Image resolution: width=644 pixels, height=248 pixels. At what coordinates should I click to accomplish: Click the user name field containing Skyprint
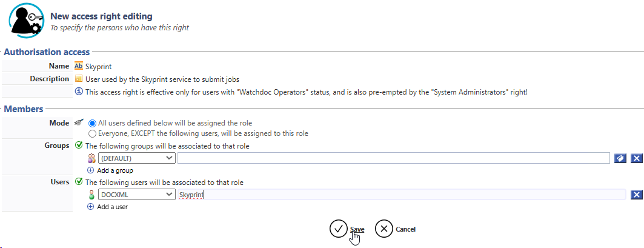pyautogui.click(x=401, y=195)
